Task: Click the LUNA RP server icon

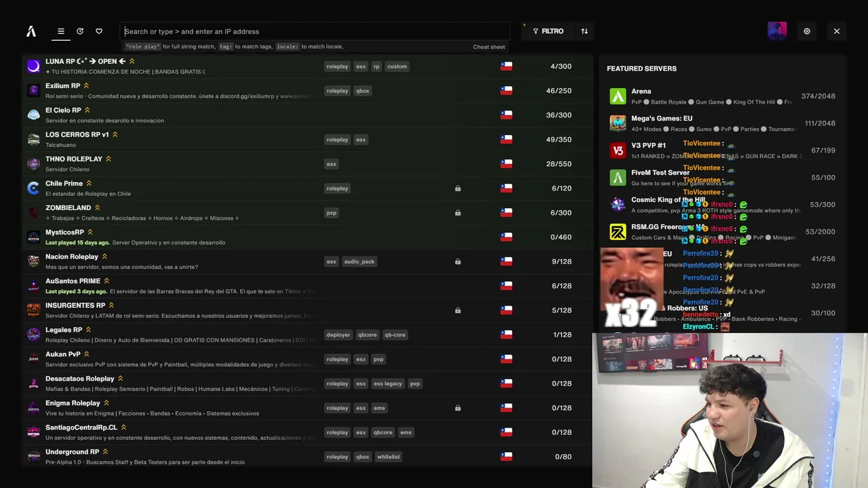Action: [33, 66]
